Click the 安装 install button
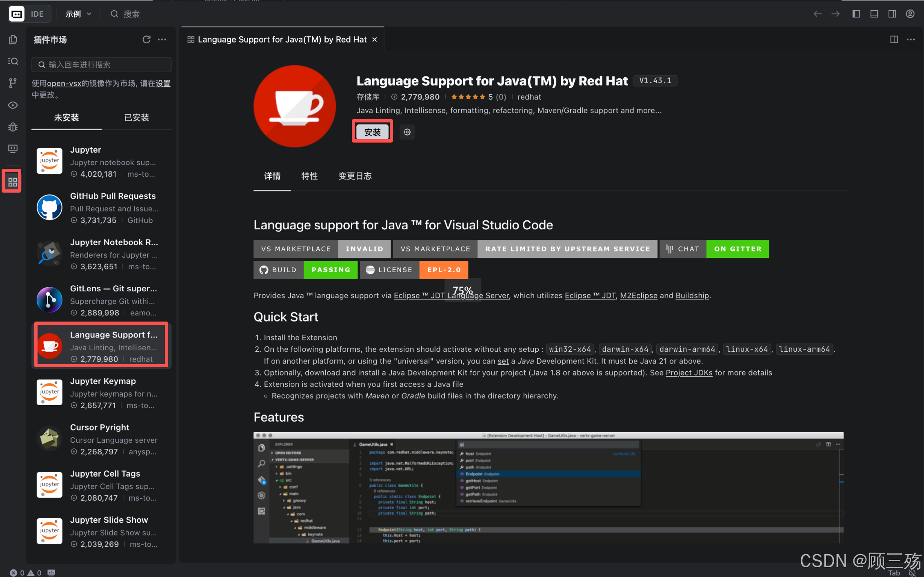924x577 pixels. click(x=372, y=132)
